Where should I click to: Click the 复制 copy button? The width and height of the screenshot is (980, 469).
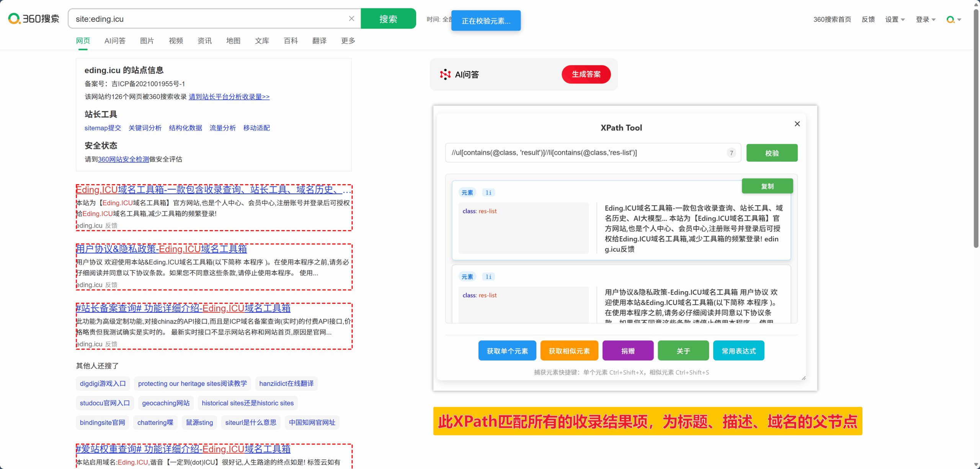tap(767, 186)
